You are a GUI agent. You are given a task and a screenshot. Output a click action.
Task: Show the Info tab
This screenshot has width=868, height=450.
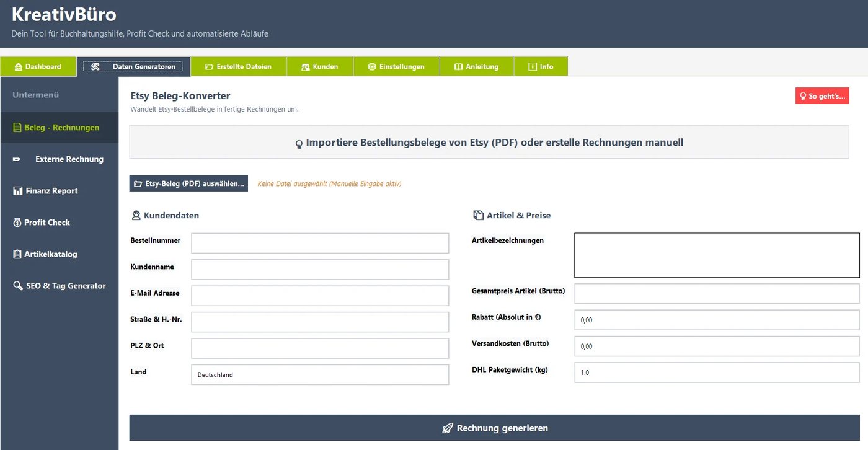[541, 66]
